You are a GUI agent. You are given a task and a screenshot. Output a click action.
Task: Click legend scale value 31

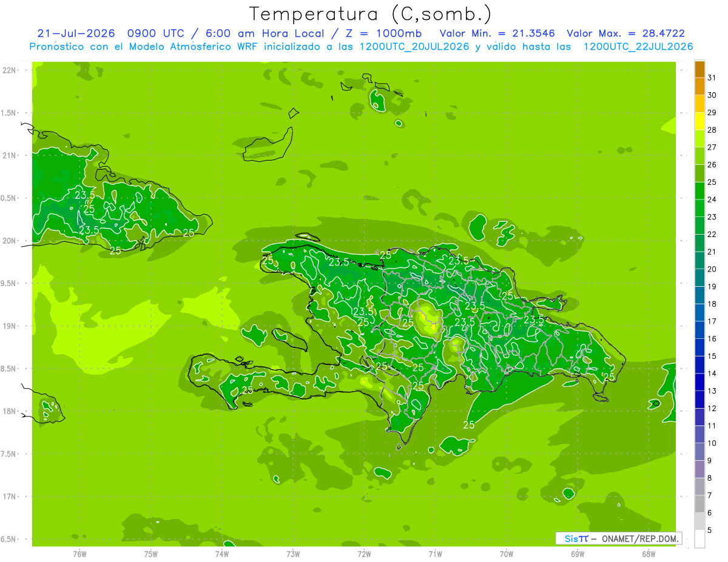pyautogui.click(x=712, y=78)
